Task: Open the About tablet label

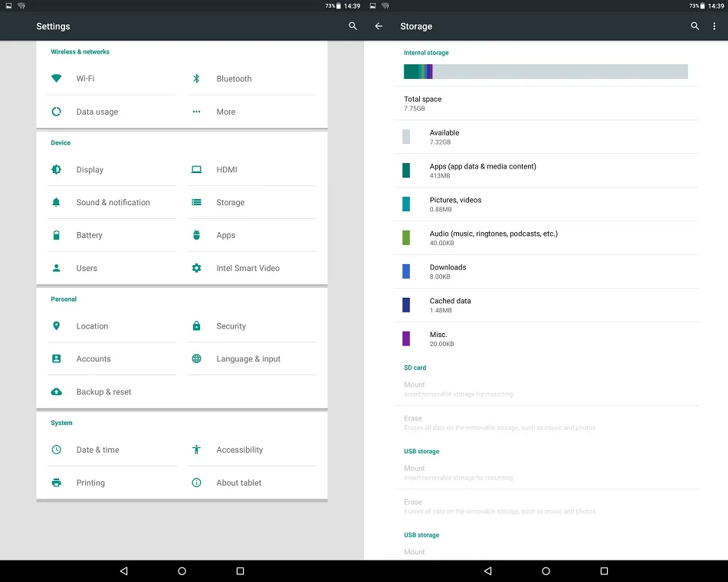Action: (238, 482)
